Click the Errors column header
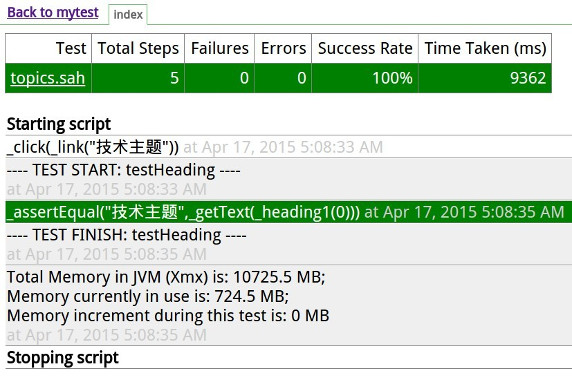This screenshot has width=572, height=380. pyautogui.click(x=283, y=48)
